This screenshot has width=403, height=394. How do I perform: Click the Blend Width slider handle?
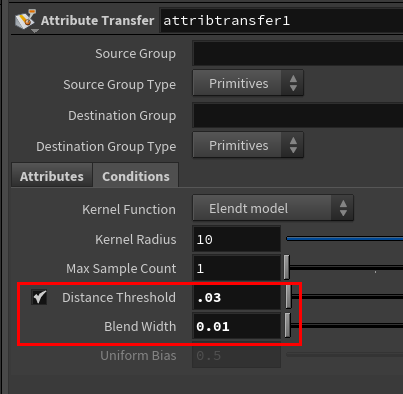pyautogui.click(x=288, y=325)
